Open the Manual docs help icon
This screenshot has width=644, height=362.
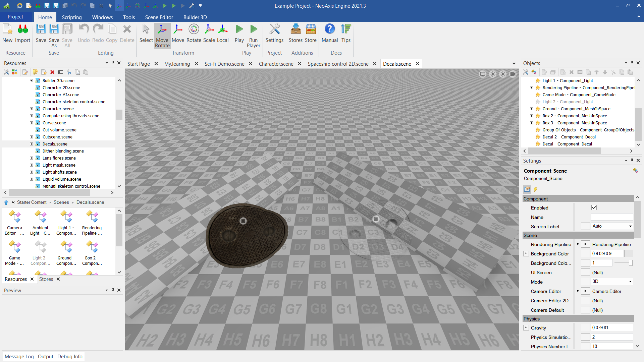[329, 29]
